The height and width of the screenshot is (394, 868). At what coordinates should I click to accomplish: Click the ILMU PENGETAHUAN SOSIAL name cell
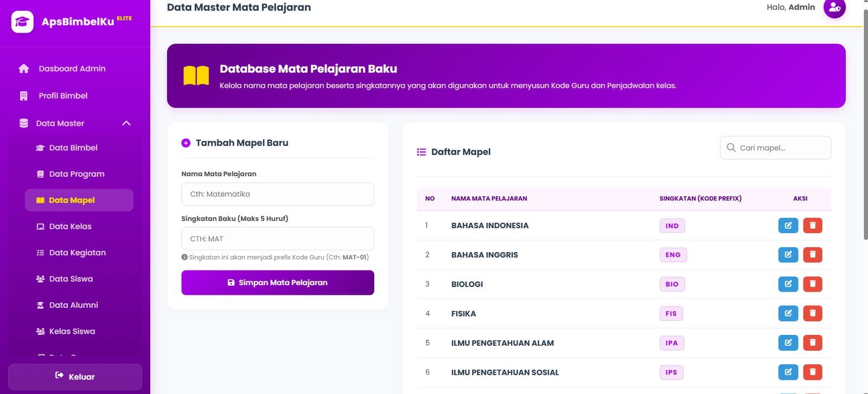click(x=505, y=372)
